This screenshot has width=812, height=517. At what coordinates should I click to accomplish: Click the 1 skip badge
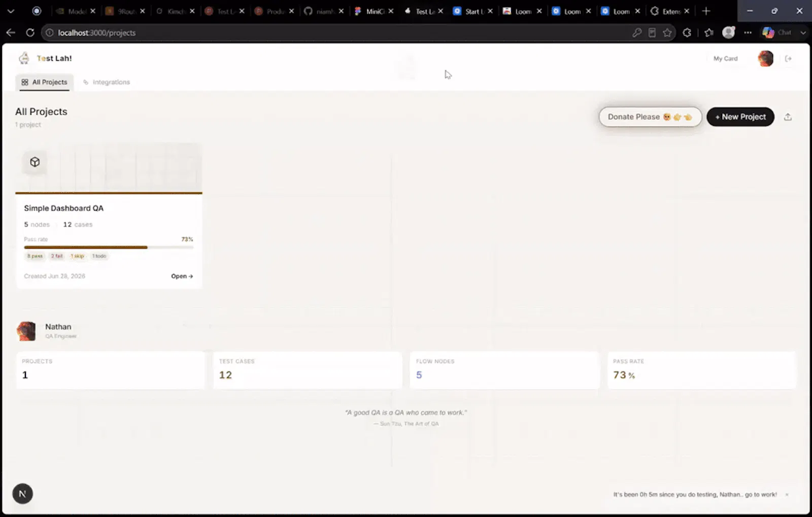pyautogui.click(x=77, y=256)
